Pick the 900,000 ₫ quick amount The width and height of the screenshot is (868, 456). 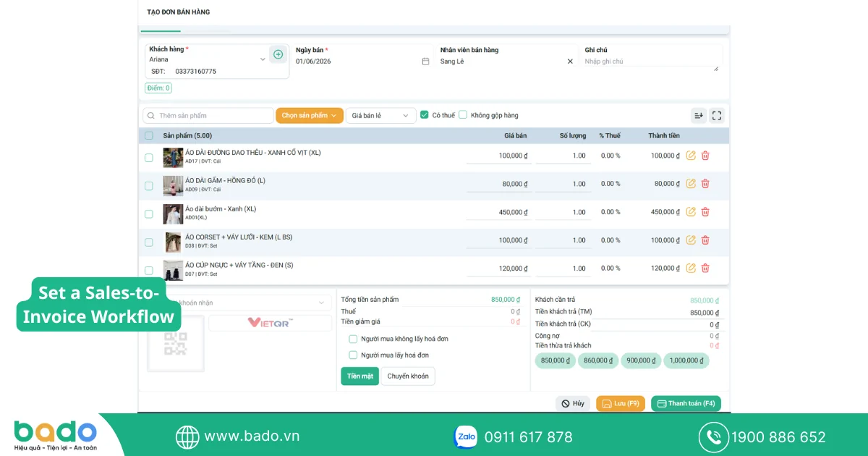coord(641,360)
